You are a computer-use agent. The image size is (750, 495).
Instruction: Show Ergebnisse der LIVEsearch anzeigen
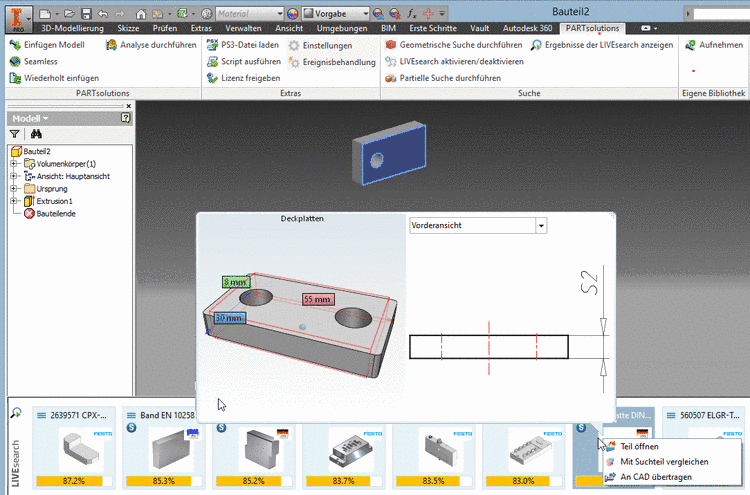602,45
